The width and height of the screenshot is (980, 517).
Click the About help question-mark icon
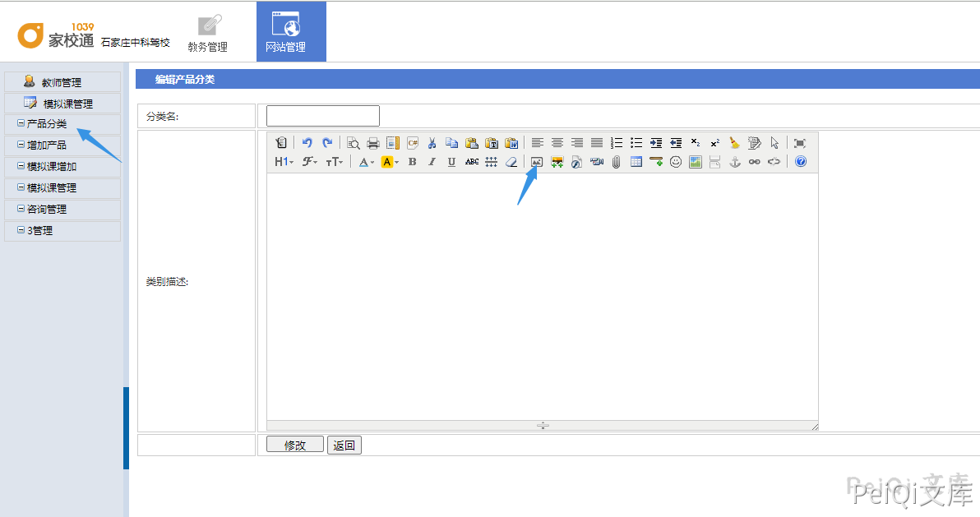click(x=801, y=162)
